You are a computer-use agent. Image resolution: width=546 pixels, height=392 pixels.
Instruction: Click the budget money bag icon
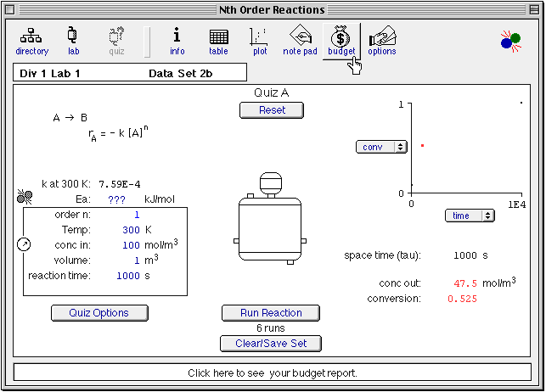(341, 39)
